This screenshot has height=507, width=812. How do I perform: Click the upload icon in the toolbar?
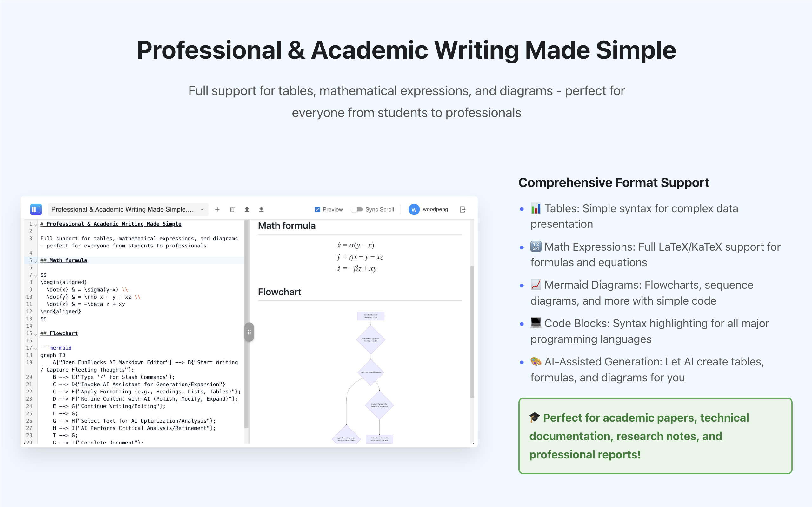tap(247, 209)
